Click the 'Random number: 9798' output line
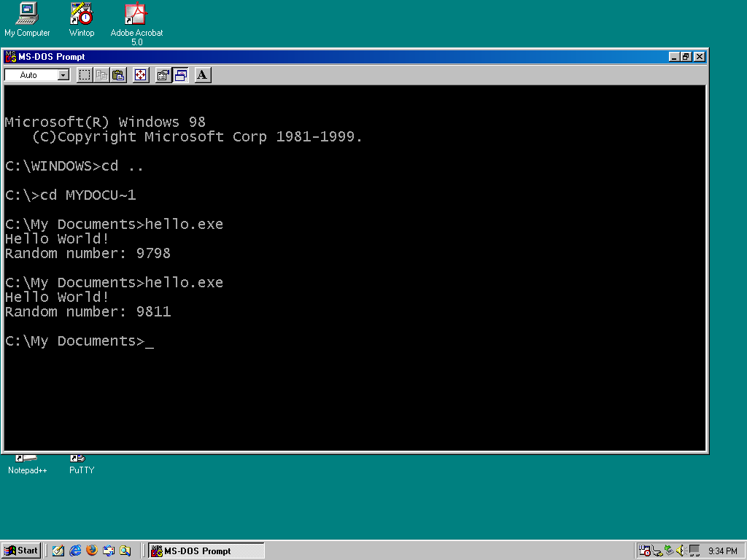Viewport: 747px width, 560px height. (x=88, y=253)
